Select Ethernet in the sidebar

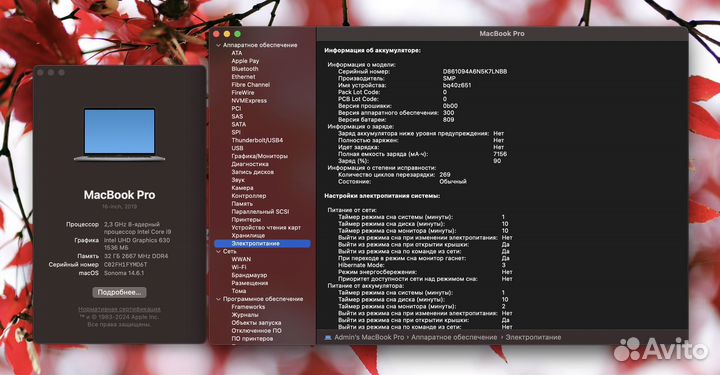click(243, 77)
